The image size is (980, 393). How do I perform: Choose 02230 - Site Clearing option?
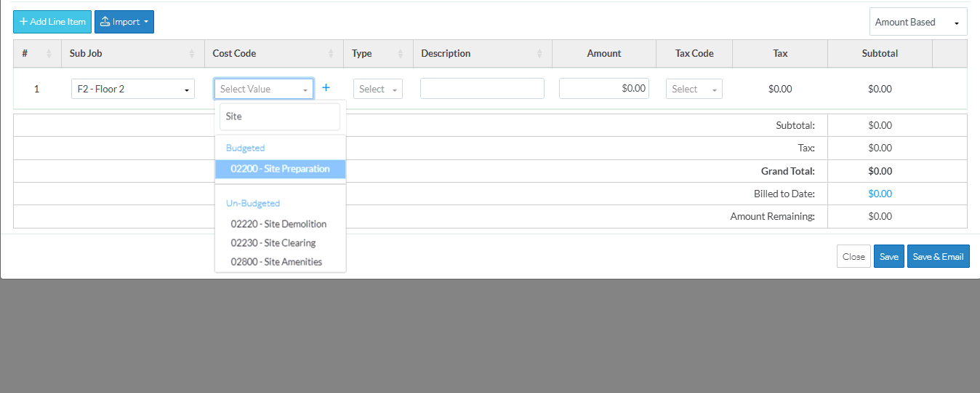click(281, 243)
